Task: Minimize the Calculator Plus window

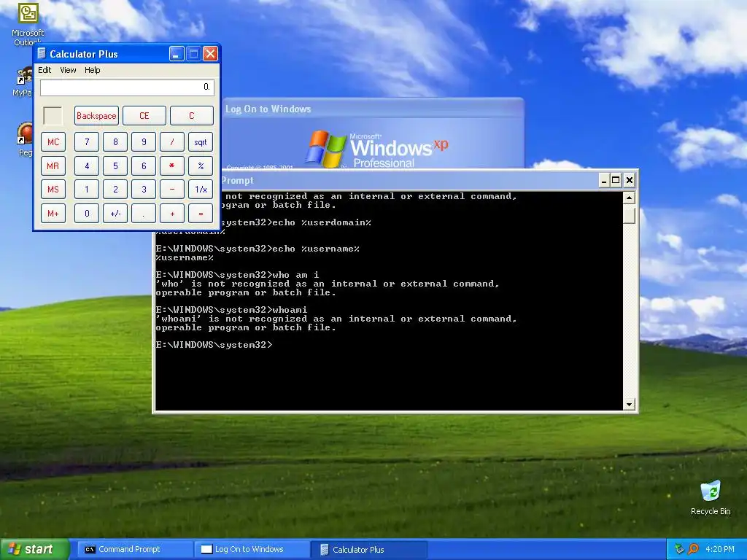Action: point(177,54)
